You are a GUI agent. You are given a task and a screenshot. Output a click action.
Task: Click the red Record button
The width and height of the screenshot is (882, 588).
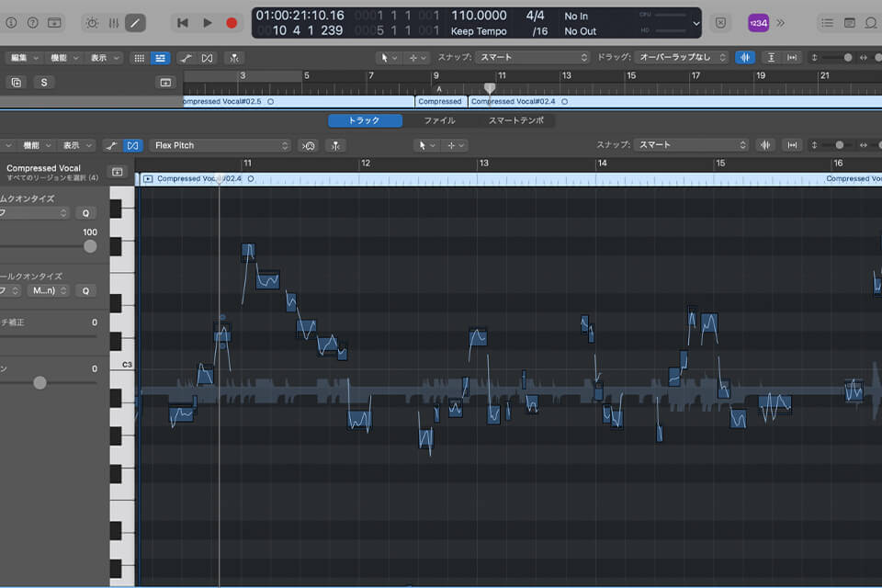pyautogui.click(x=232, y=22)
